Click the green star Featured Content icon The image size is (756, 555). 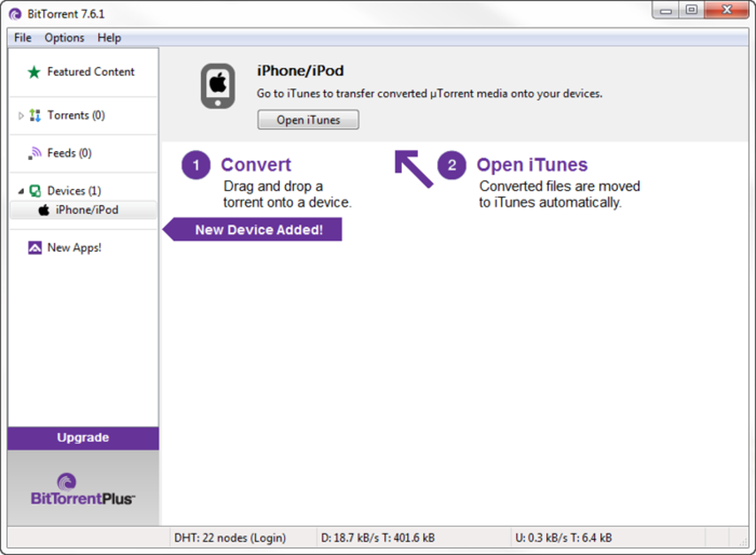click(34, 73)
